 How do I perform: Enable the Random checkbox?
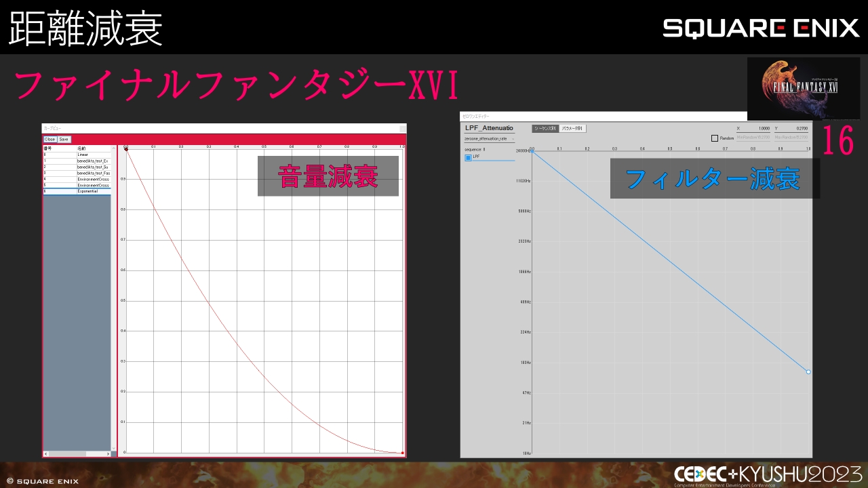click(715, 138)
